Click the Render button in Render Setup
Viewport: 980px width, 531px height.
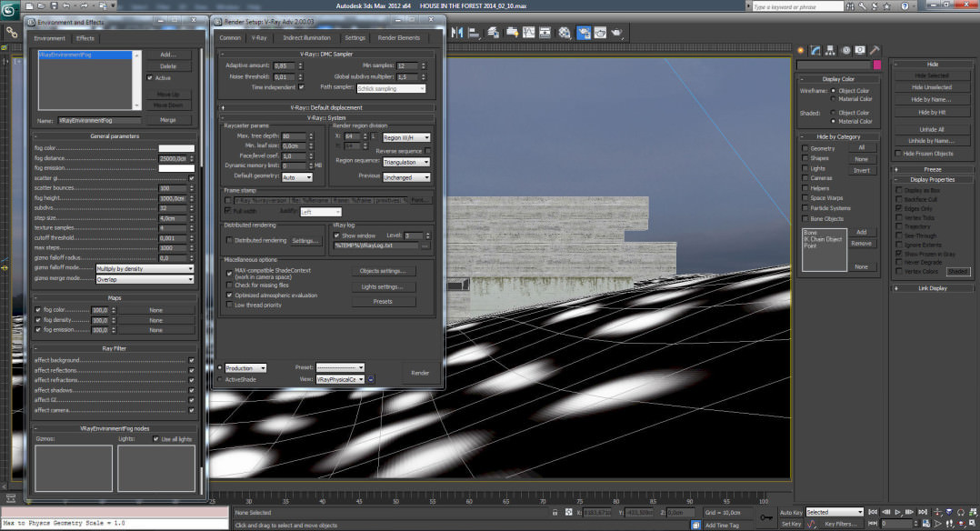click(x=419, y=373)
